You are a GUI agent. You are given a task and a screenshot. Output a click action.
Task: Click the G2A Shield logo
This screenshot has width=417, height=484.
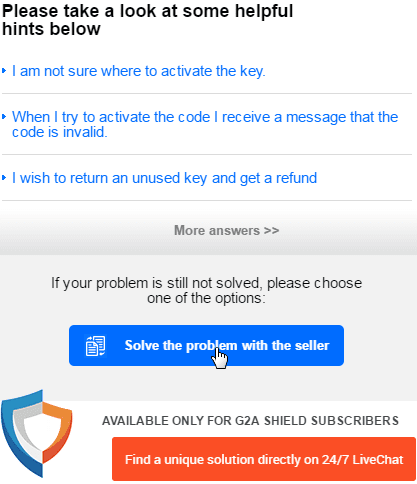tap(37, 433)
